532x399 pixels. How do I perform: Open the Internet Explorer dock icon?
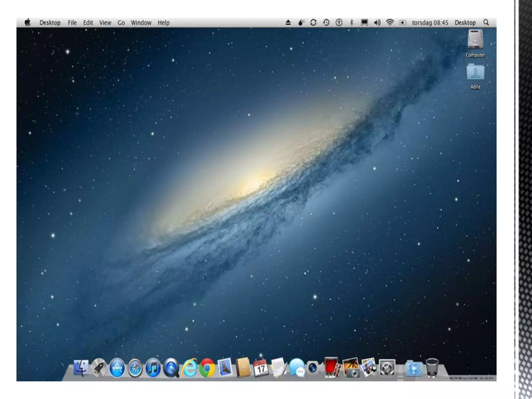pos(190,368)
